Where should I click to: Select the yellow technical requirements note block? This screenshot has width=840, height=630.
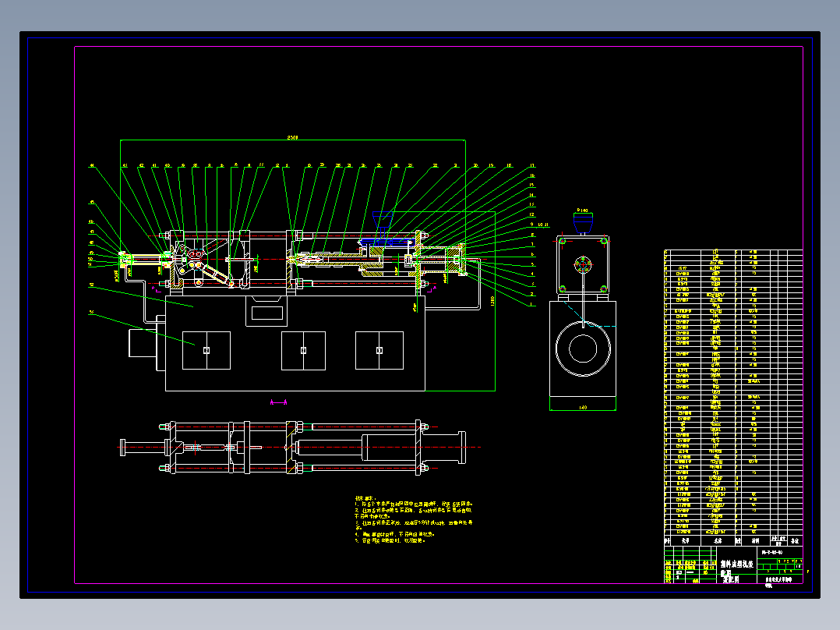tap(414, 519)
